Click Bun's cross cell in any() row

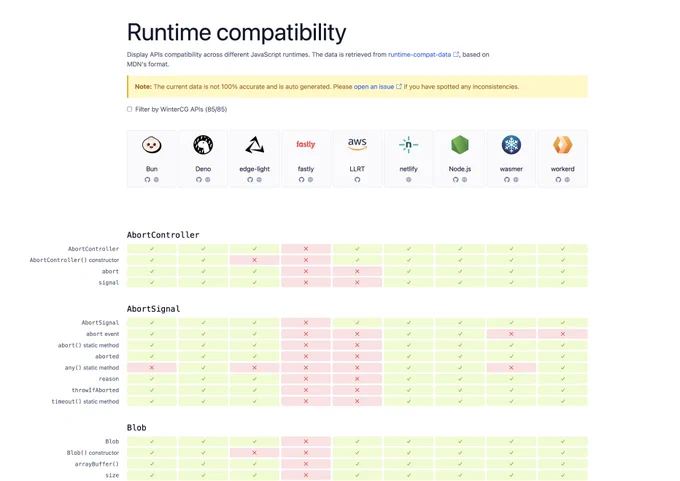tap(152, 368)
